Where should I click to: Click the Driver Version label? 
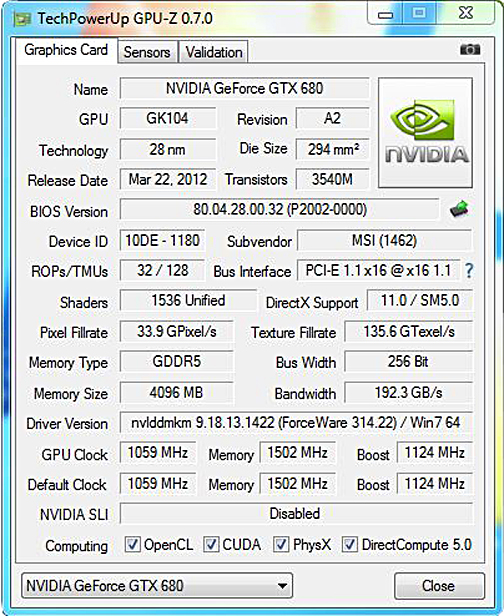click(x=67, y=424)
